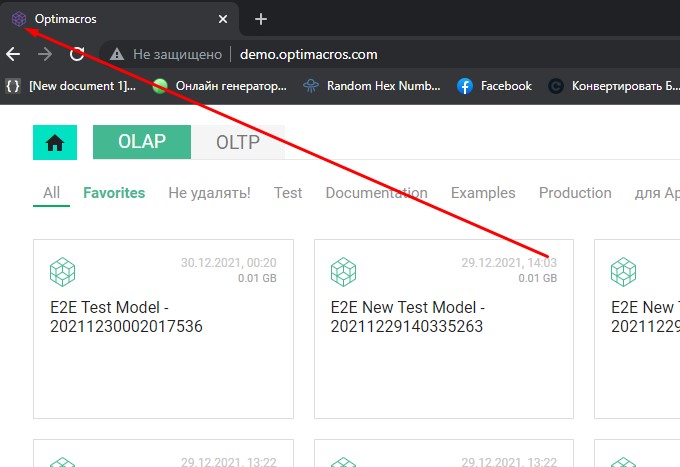Switch to the OLTP section
The image size is (680, 467).
238,142
